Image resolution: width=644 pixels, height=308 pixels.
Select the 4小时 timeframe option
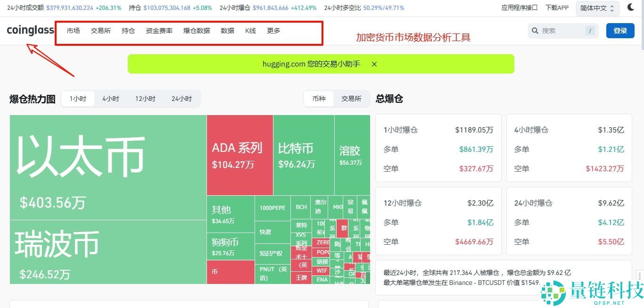pos(111,99)
